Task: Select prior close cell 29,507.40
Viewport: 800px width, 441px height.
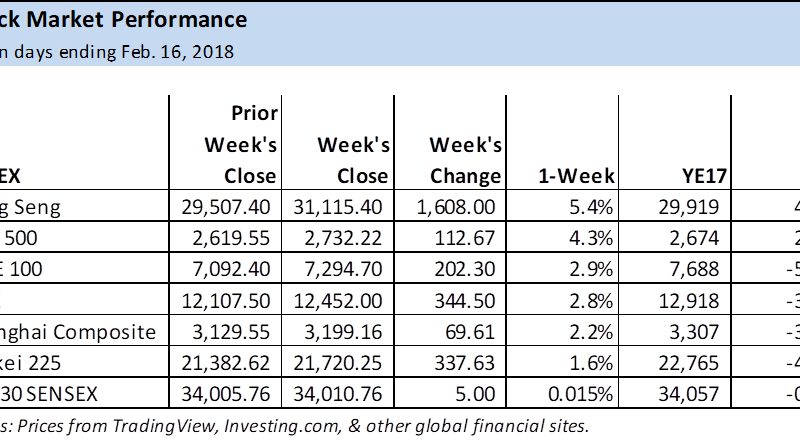Action: (x=225, y=206)
